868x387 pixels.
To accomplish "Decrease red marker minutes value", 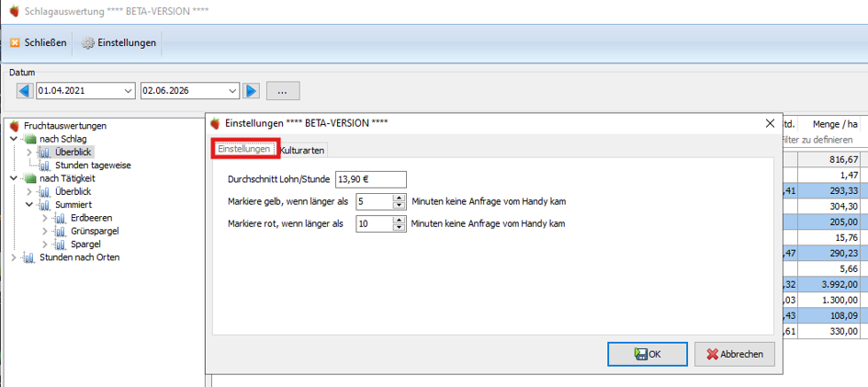I will click(x=399, y=227).
